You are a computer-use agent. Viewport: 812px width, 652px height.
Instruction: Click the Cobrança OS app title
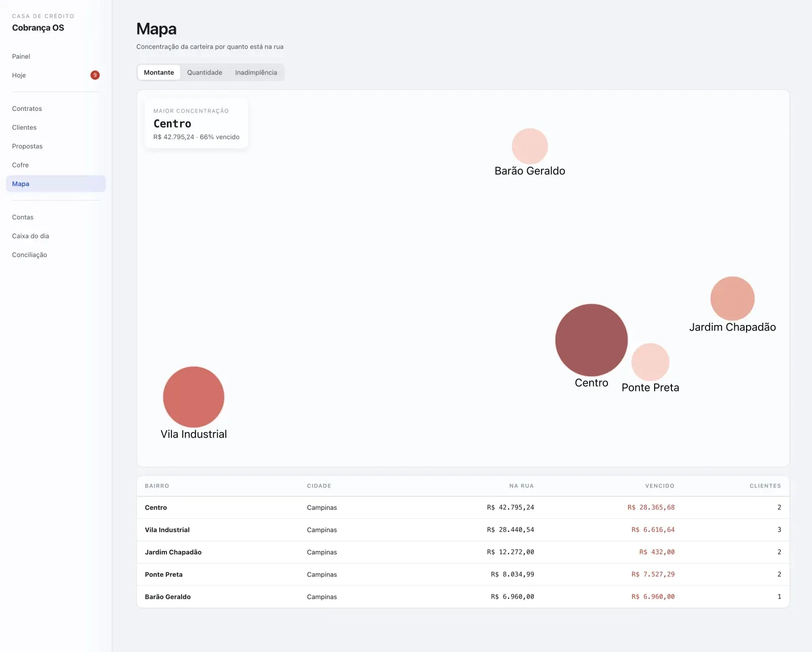(38, 28)
